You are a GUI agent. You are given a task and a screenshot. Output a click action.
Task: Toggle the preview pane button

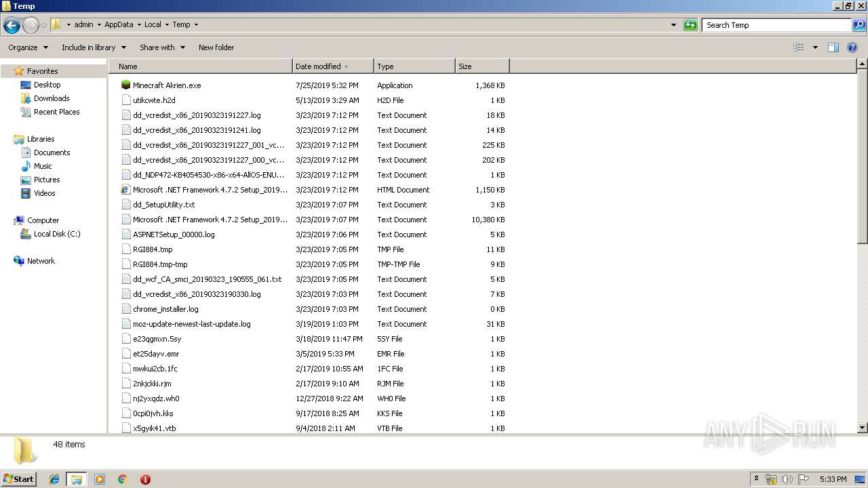click(x=833, y=47)
